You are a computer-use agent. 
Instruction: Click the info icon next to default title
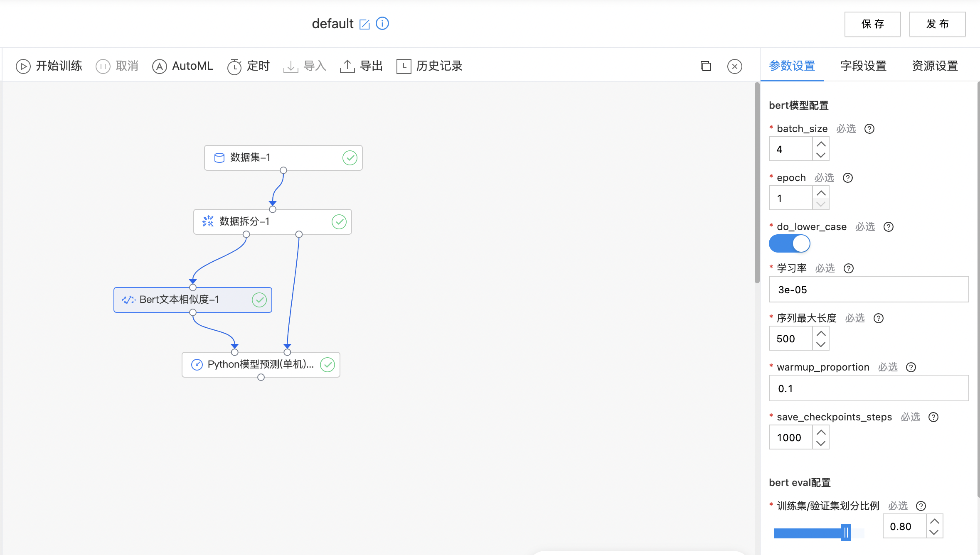(x=382, y=24)
